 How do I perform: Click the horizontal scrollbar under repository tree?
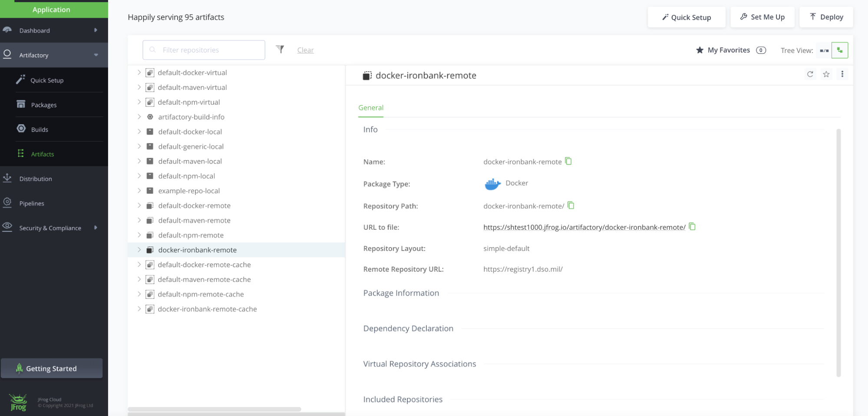[x=214, y=409]
